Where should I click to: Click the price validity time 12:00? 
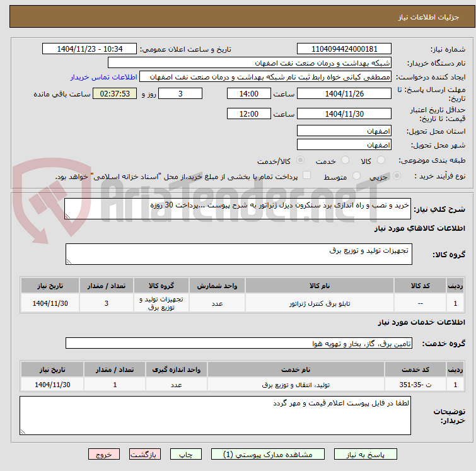point(249,114)
